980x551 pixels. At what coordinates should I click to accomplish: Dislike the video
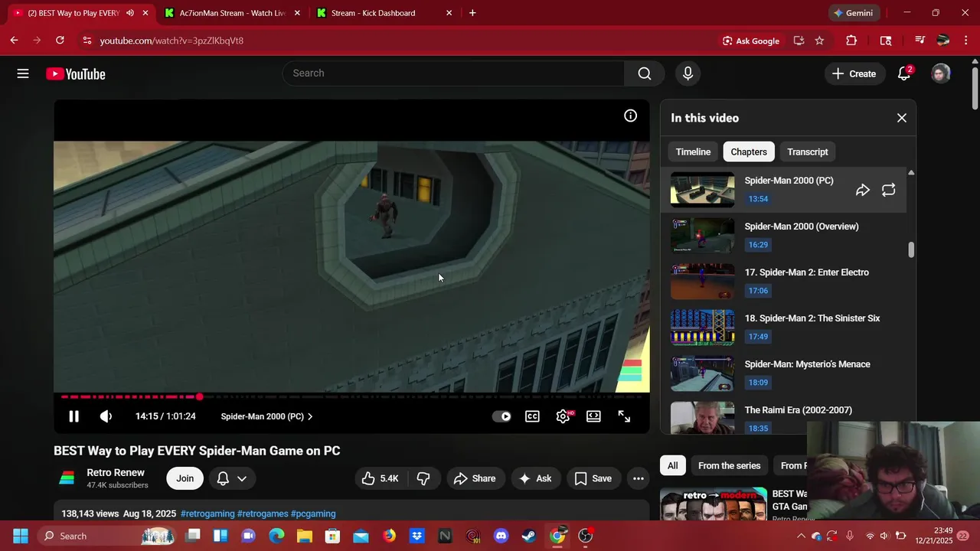point(423,478)
